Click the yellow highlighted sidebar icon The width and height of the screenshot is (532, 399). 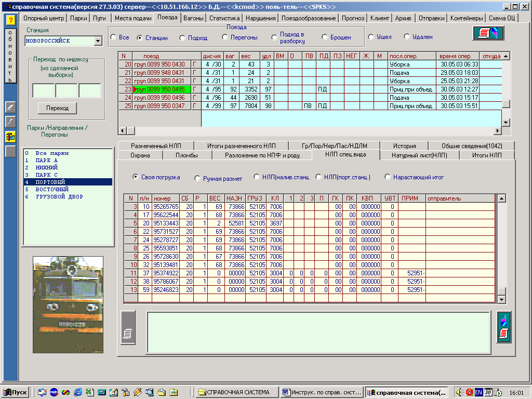pyautogui.click(x=10, y=137)
